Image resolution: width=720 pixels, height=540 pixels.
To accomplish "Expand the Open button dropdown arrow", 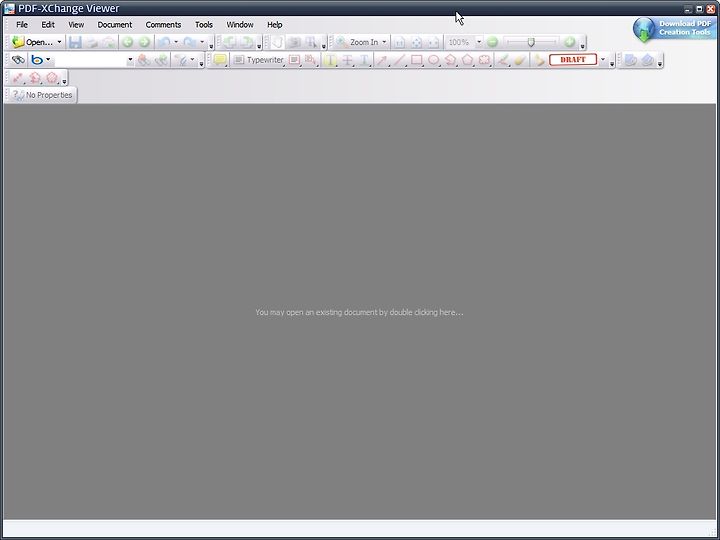I will tap(59, 42).
